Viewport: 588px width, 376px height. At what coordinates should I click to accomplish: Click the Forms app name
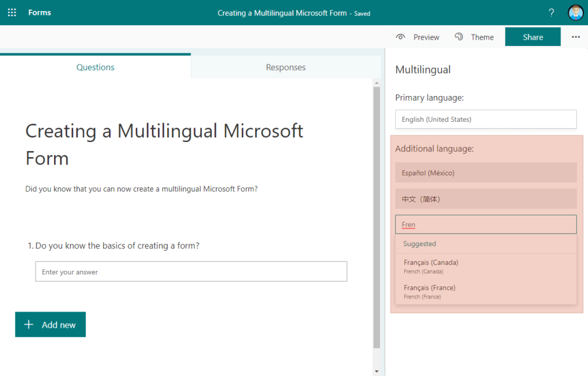[x=40, y=13]
